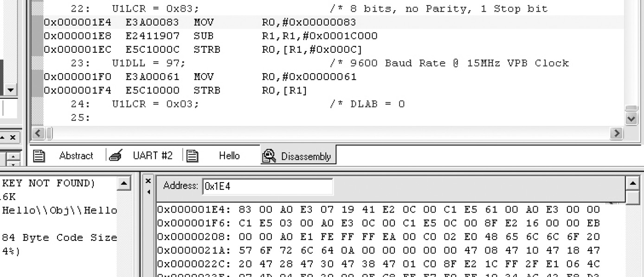Click KEY NOT FOUND) output line
This screenshot has width=644, height=277.
click(48, 183)
